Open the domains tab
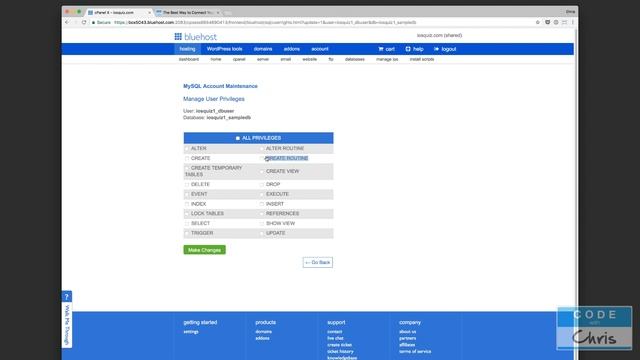 pyautogui.click(x=263, y=49)
